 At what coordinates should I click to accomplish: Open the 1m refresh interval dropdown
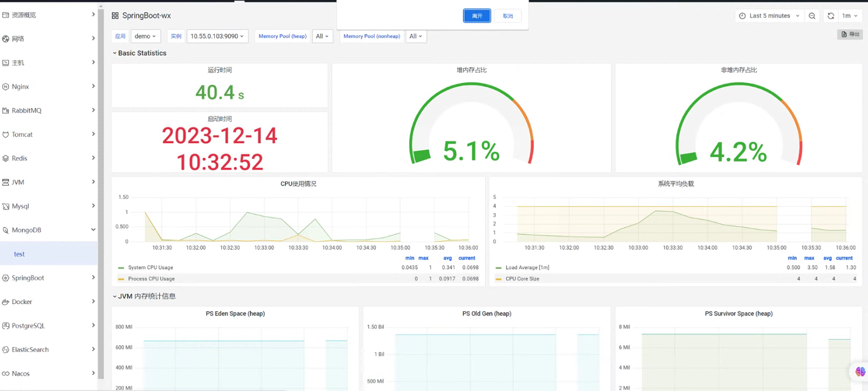point(850,16)
